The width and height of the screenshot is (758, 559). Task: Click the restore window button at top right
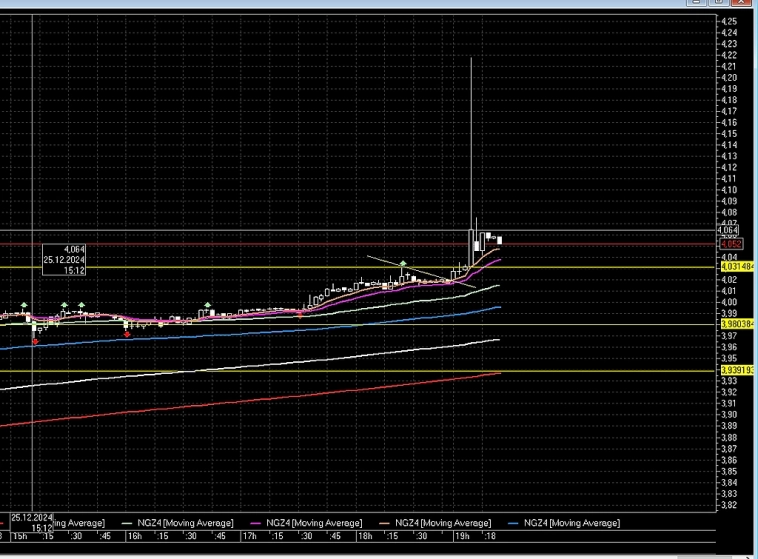click(708, 4)
